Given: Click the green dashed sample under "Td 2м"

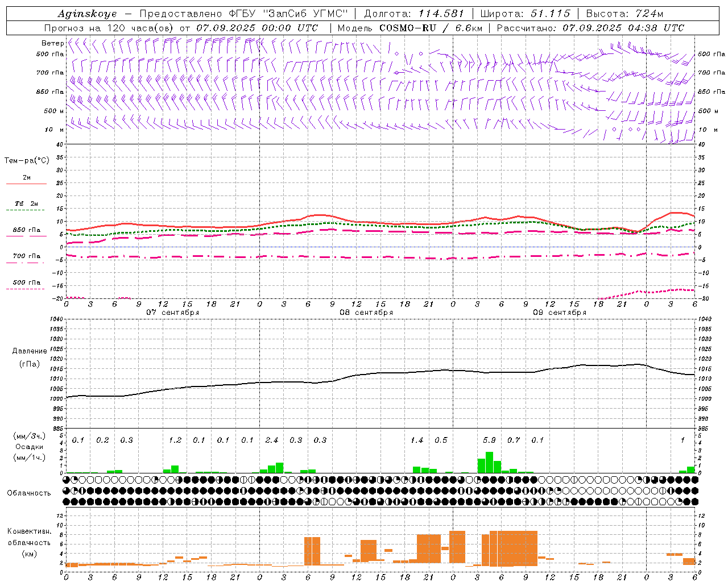Looking at the screenshot, I should coord(25,210).
